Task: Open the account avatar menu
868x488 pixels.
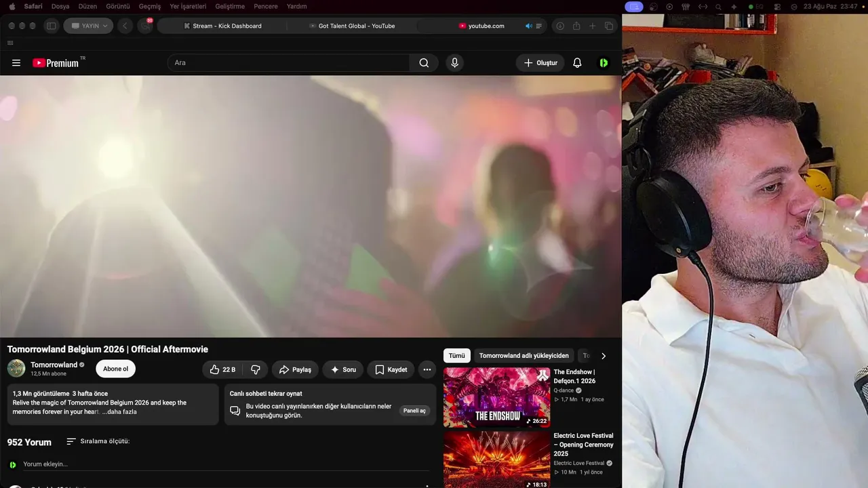Action: pyautogui.click(x=604, y=63)
